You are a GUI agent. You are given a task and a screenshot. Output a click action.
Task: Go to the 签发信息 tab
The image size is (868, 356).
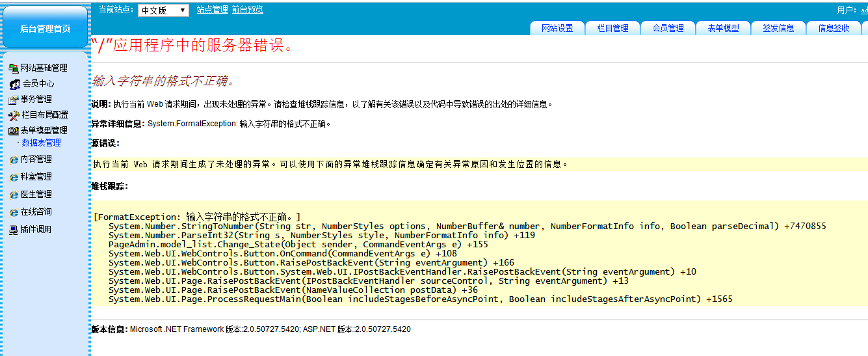pos(778,28)
